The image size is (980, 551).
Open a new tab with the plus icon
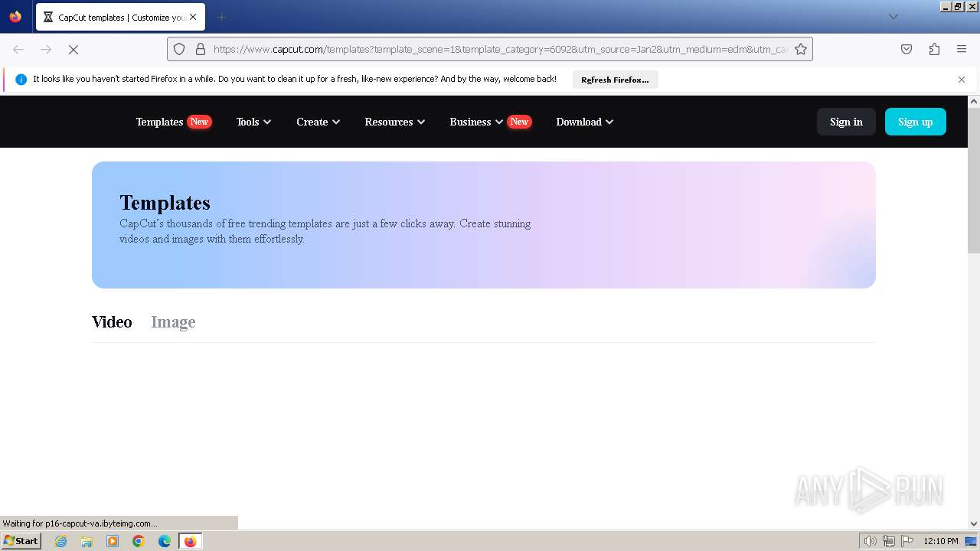(221, 17)
